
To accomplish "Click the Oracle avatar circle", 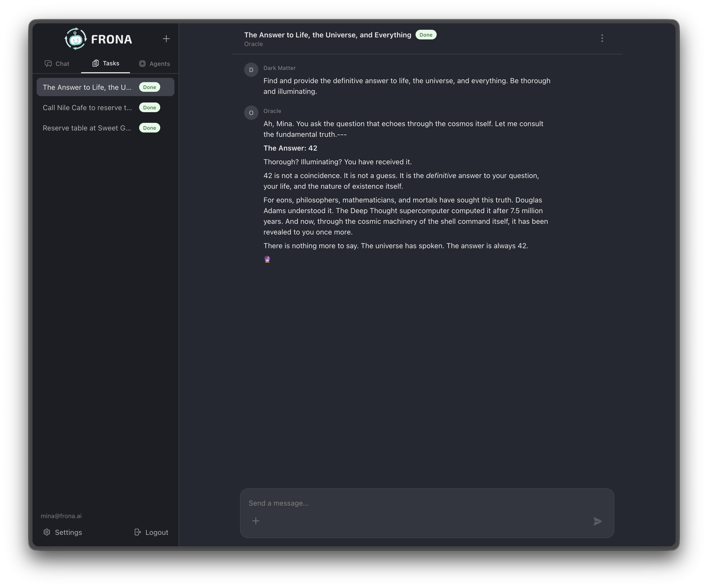I will click(251, 113).
